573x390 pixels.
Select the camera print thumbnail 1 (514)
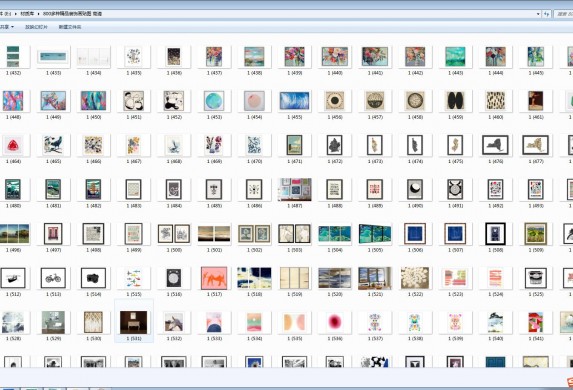click(x=94, y=278)
